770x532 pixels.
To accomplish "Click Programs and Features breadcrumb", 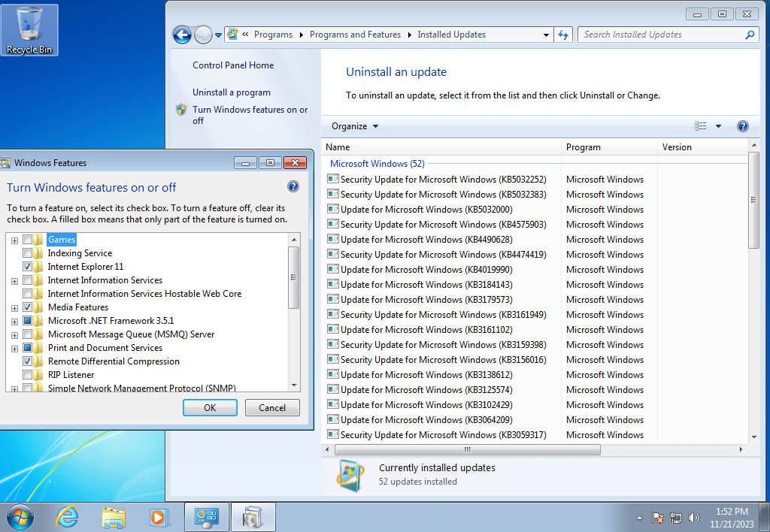I will point(355,35).
